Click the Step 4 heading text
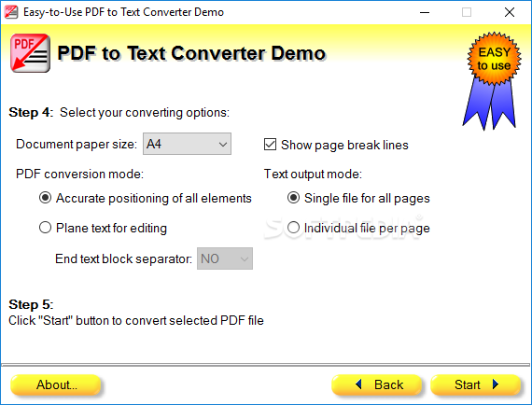Viewport: 532px width, 405px height. [31, 112]
